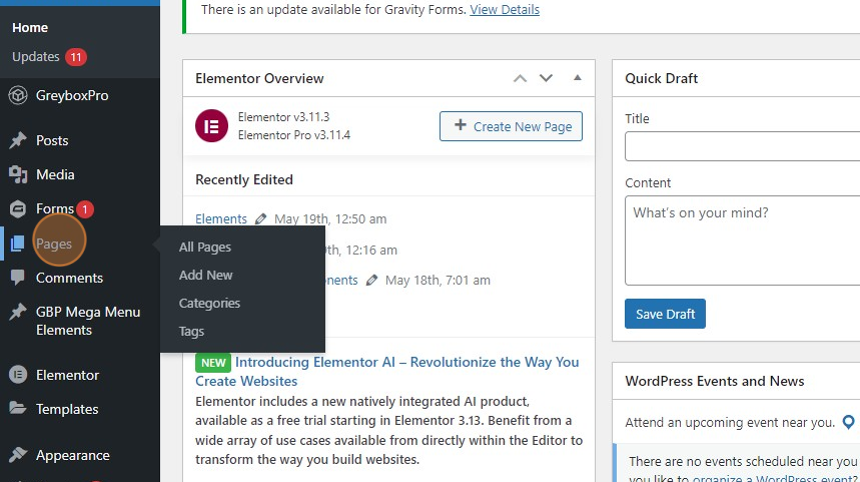860x482 pixels.
Task: Move Elementor Overview widget down
Action: click(546, 78)
